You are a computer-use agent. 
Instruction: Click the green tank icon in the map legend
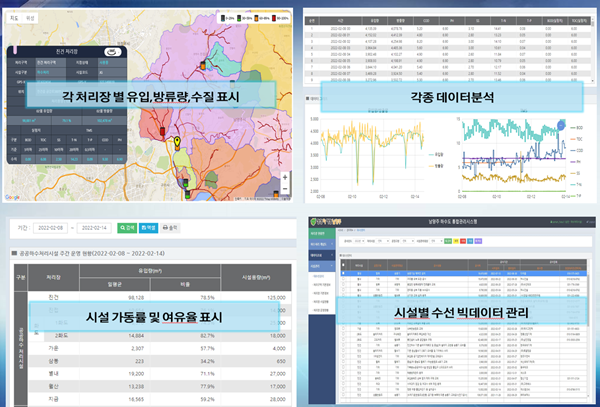[x=239, y=18]
